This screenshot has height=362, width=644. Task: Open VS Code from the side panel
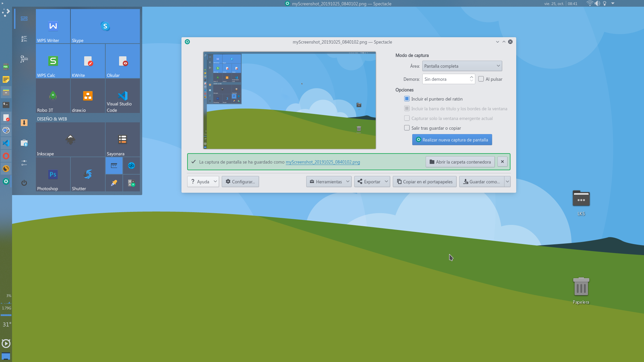(6, 143)
